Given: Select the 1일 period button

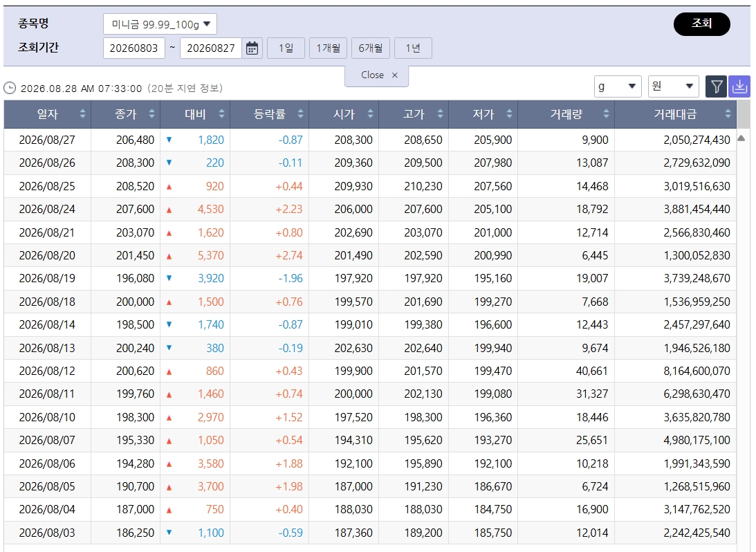Looking at the screenshot, I should pyautogui.click(x=286, y=48).
